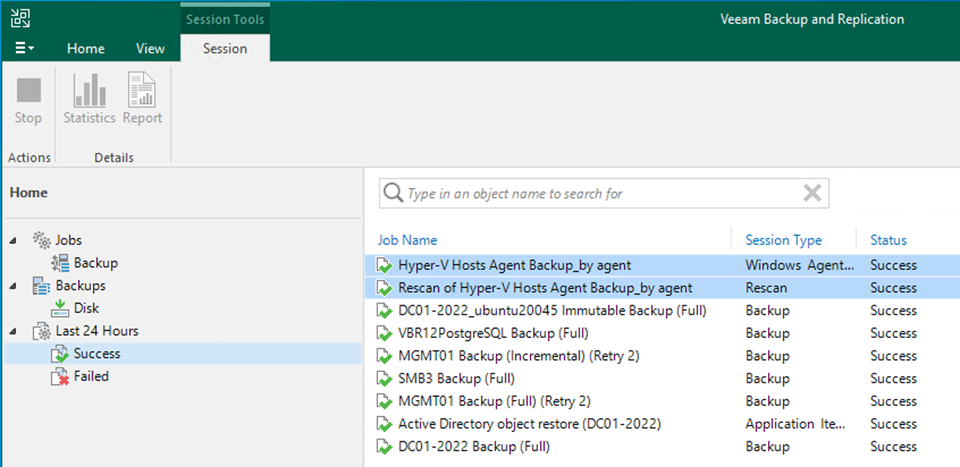Click the Failed red-cross icon in tree

click(61, 377)
